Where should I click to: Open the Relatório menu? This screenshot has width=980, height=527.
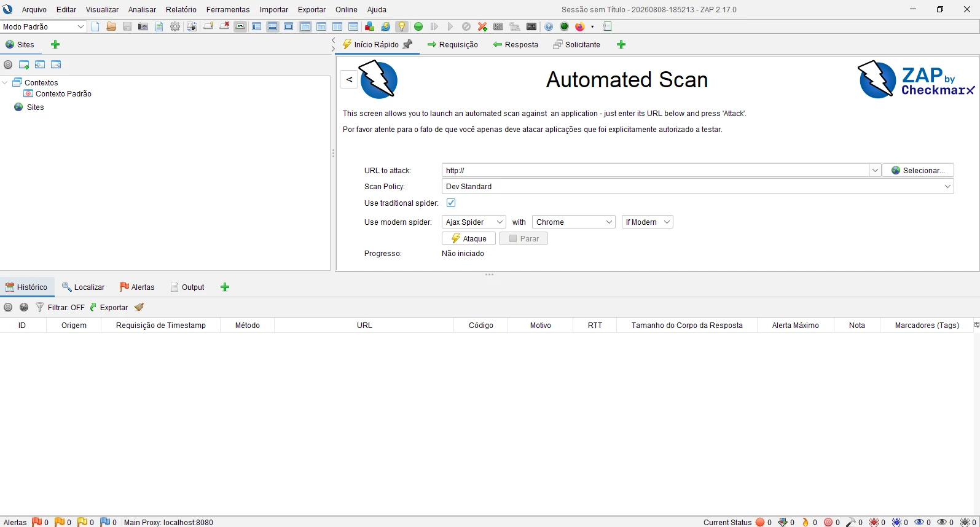181,9
